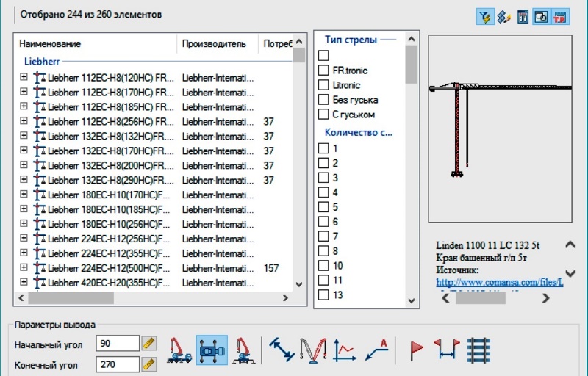Check the FR.tronic boom type checkbox
Screen dimensions: 588x376
pyautogui.click(x=323, y=70)
